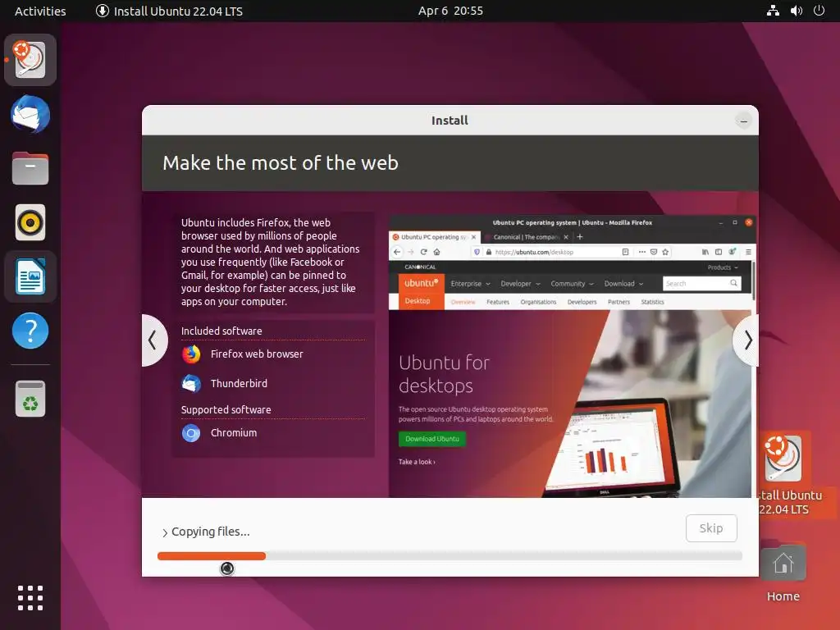Image resolution: width=840 pixels, height=630 pixels.
Task: Click the "Firefox web browser" label
Action: click(257, 354)
